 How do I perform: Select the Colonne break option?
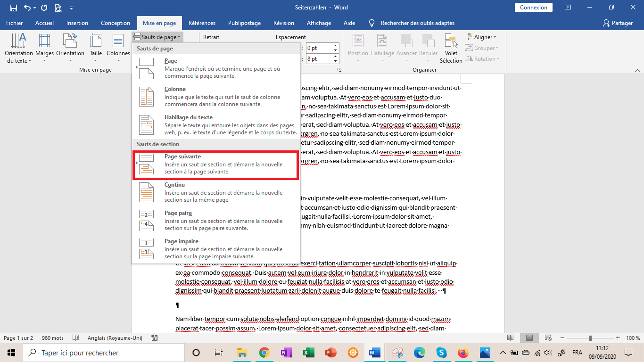(x=216, y=97)
